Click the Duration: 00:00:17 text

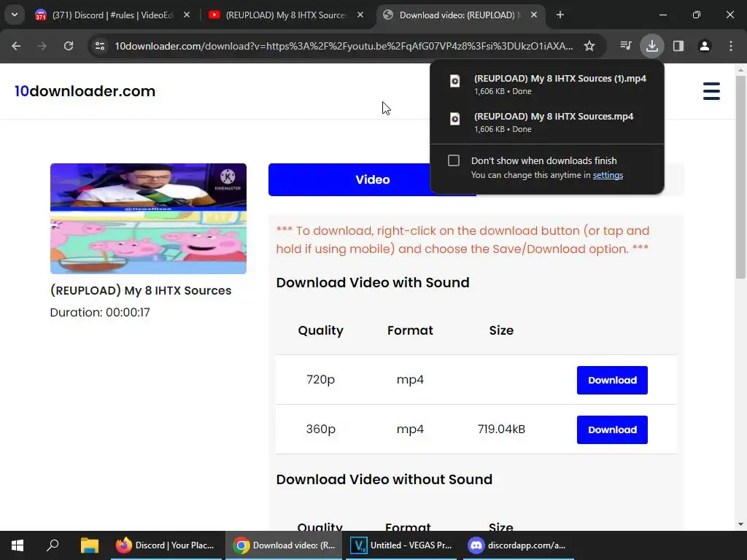pos(100,312)
